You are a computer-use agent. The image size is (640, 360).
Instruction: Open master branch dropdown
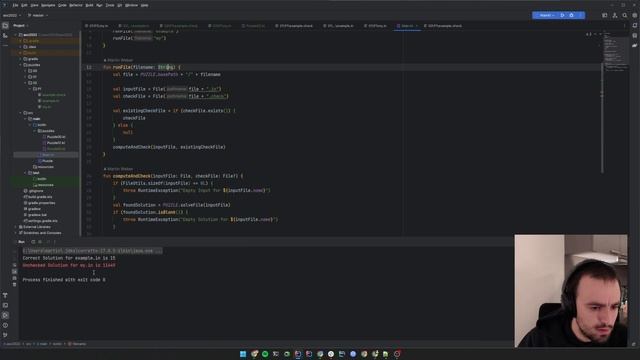click(38, 16)
